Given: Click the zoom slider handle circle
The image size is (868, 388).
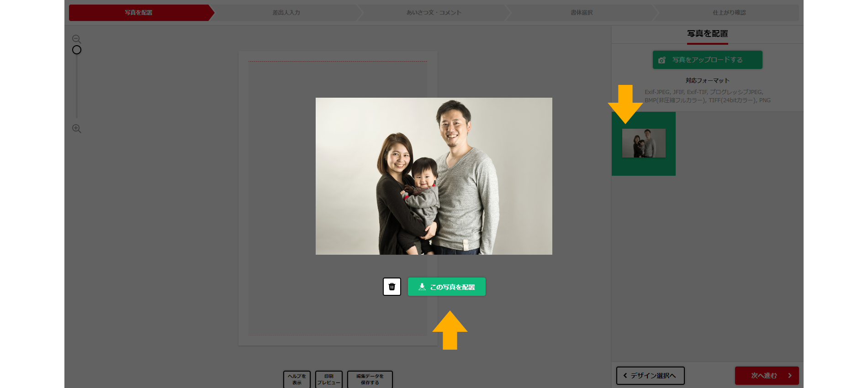Looking at the screenshot, I should point(77,50).
